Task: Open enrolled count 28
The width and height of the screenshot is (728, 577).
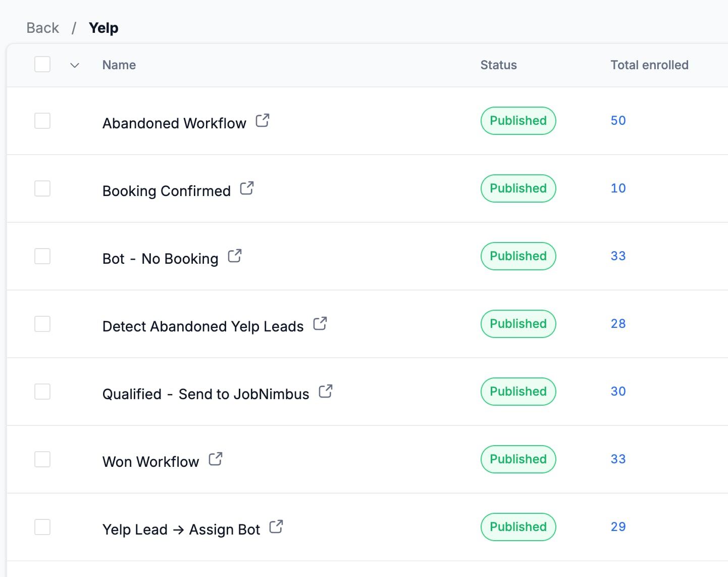Action: 618,323
